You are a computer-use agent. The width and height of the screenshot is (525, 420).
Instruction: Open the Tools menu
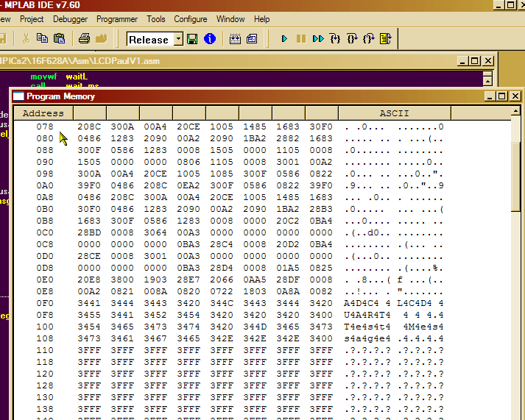156,19
